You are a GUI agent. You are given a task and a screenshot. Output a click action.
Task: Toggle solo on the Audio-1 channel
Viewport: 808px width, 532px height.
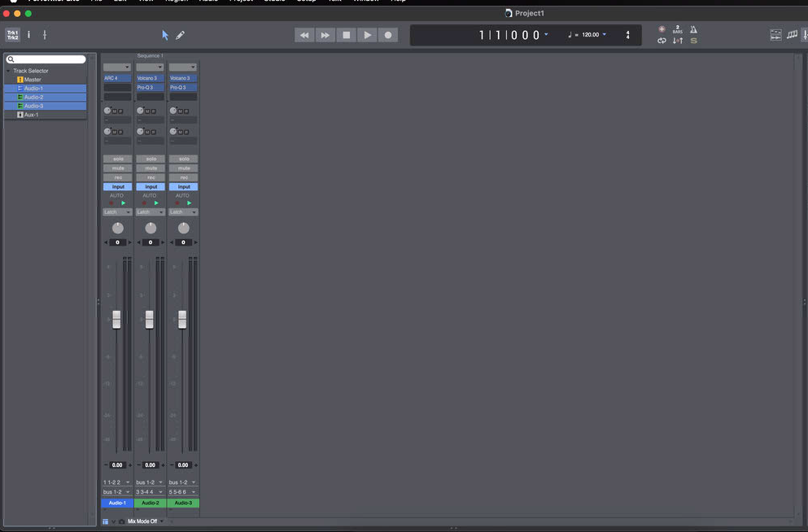pos(117,159)
